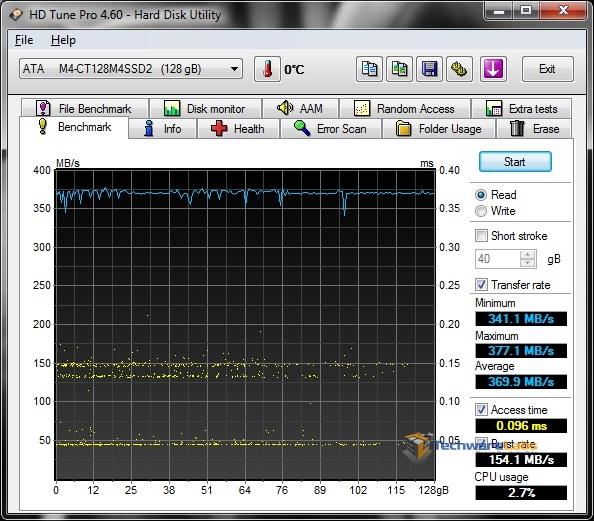
Task: Click the Maximum 377.1 MB/s value
Action: (521, 350)
